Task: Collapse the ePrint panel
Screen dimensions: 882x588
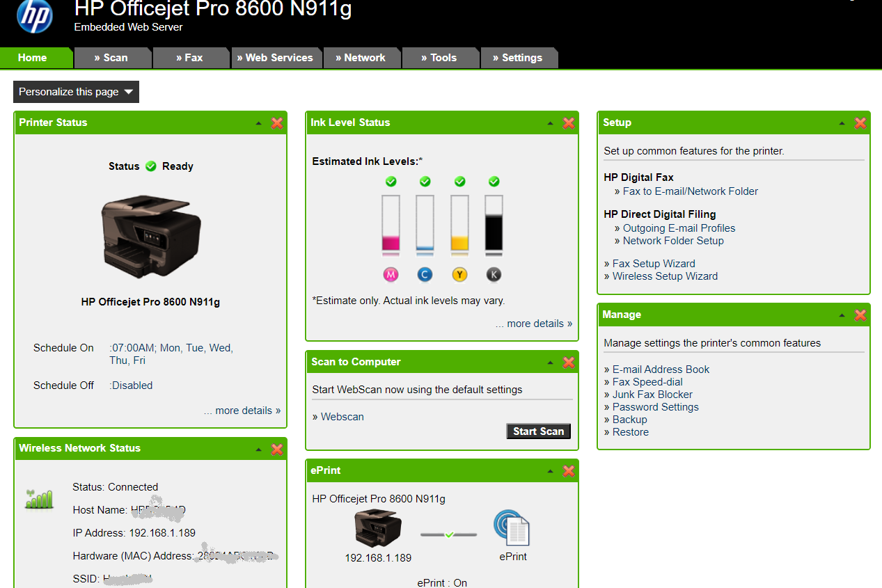Action: (551, 471)
